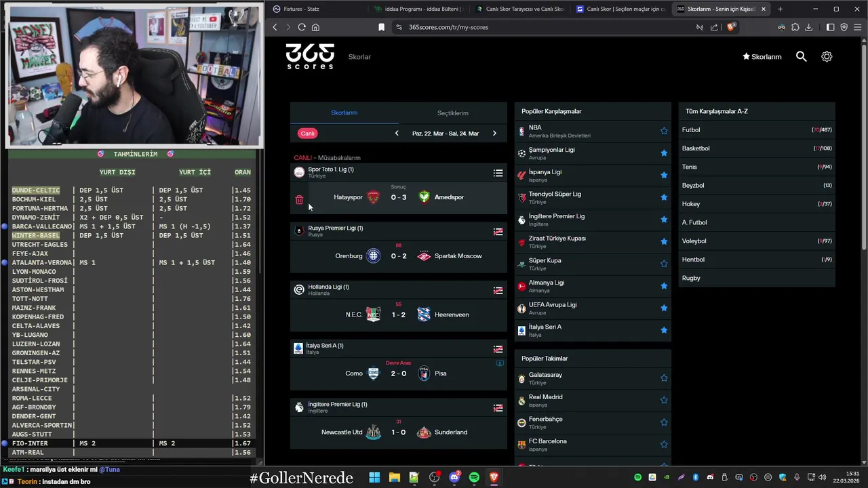Open Discord from taskbar
The image size is (868, 488).
pos(454,477)
